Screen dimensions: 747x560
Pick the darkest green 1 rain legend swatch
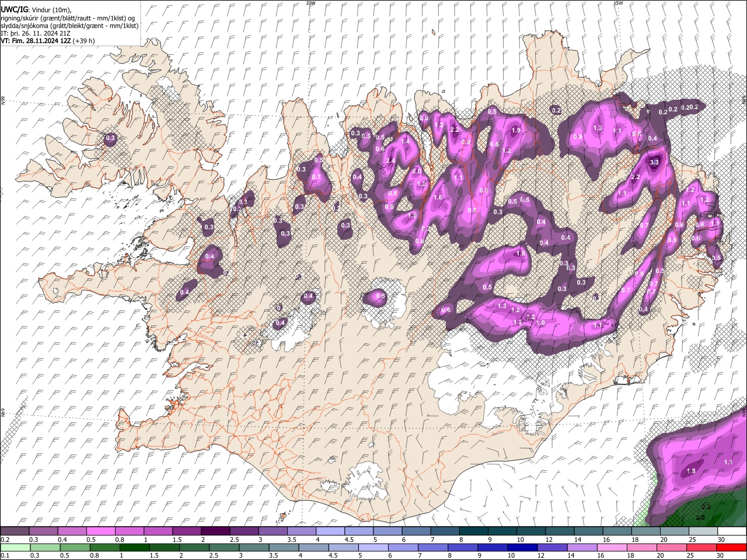(135, 547)
